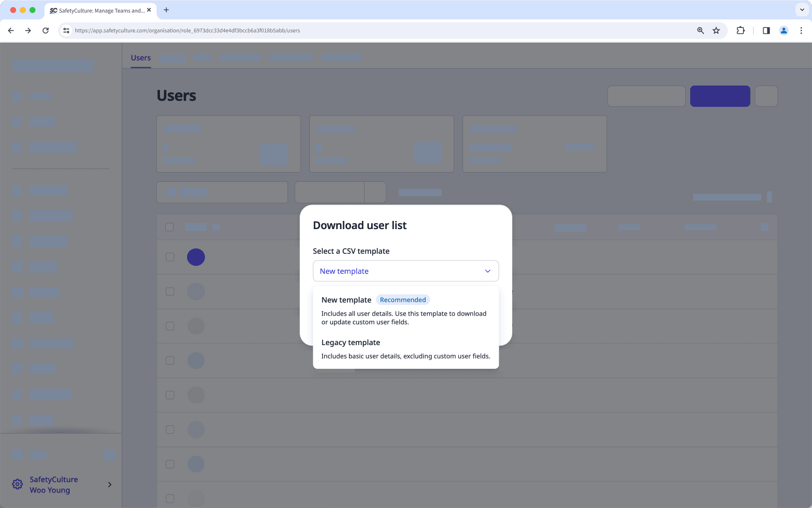Image resolution: width=812 pixels, height=508 pixels.
Task: Open the browser extensions puzzle icon
Action: click(740, 30)
